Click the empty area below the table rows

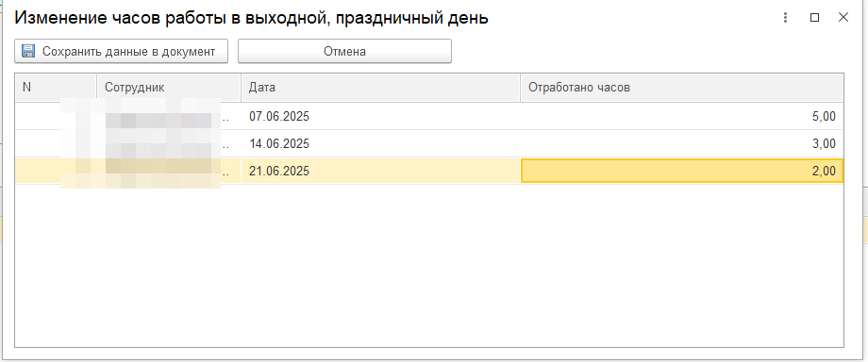429,265
